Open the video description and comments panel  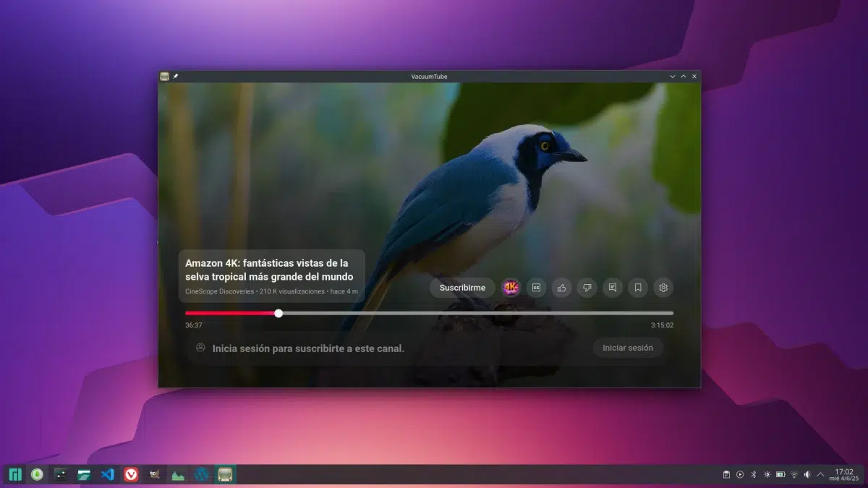tap(613, 288)
